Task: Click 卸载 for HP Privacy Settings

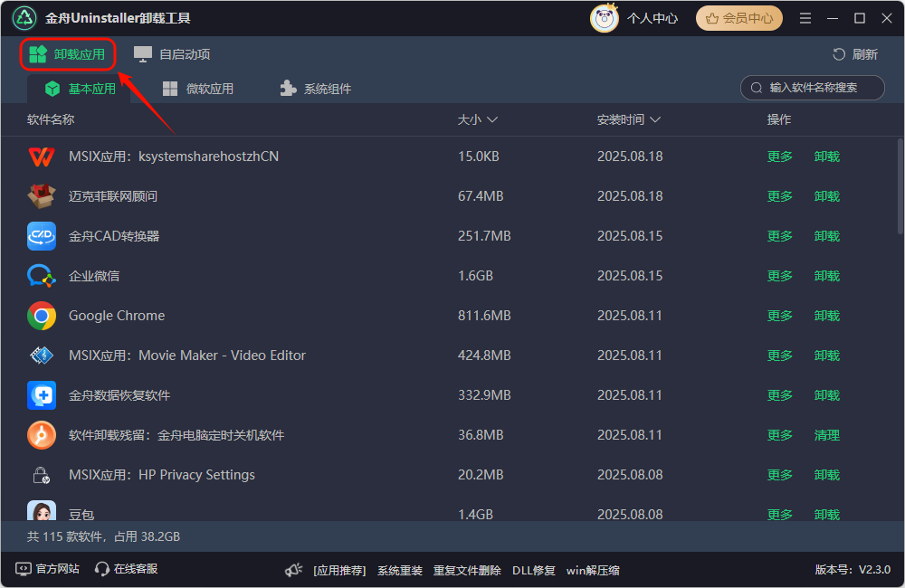Action: [827, 475]
